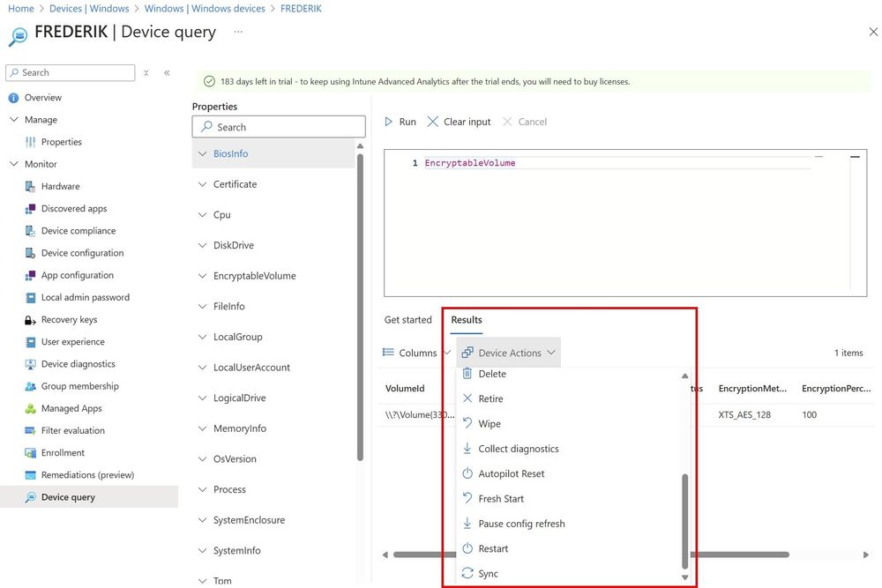Expand the FileInfo property

pos(203,307)
